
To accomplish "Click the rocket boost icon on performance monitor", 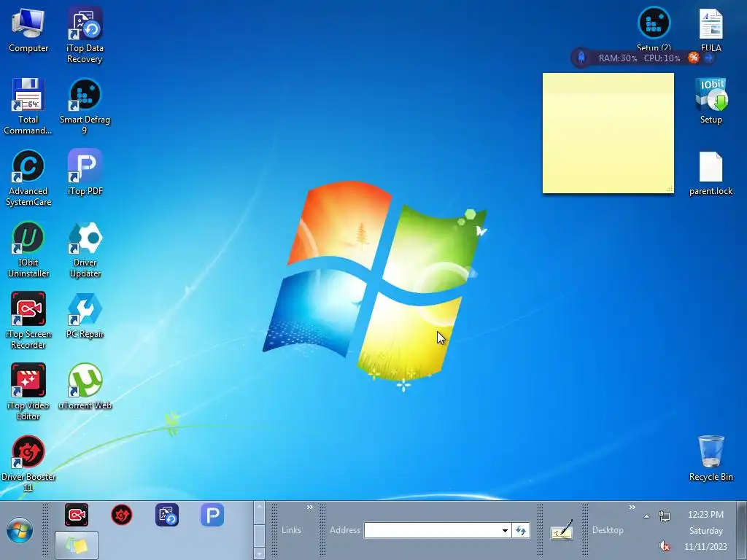I will coord(581,58).
